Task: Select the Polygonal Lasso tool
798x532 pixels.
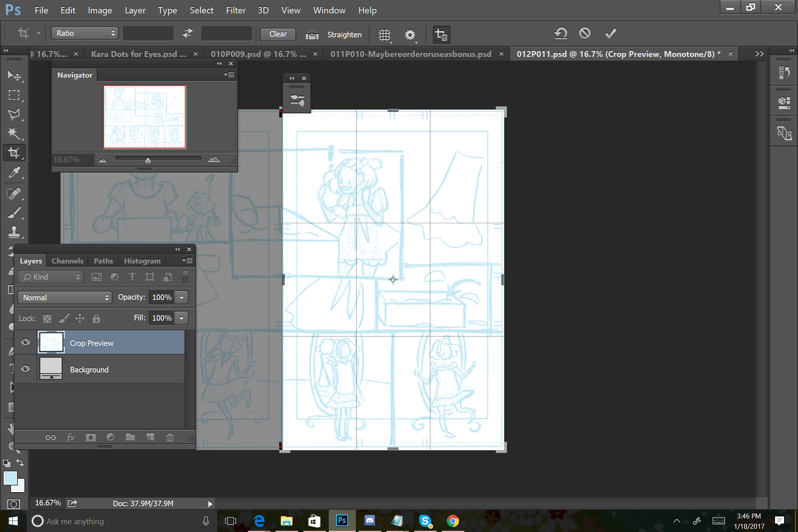Action: coord(14,114)
